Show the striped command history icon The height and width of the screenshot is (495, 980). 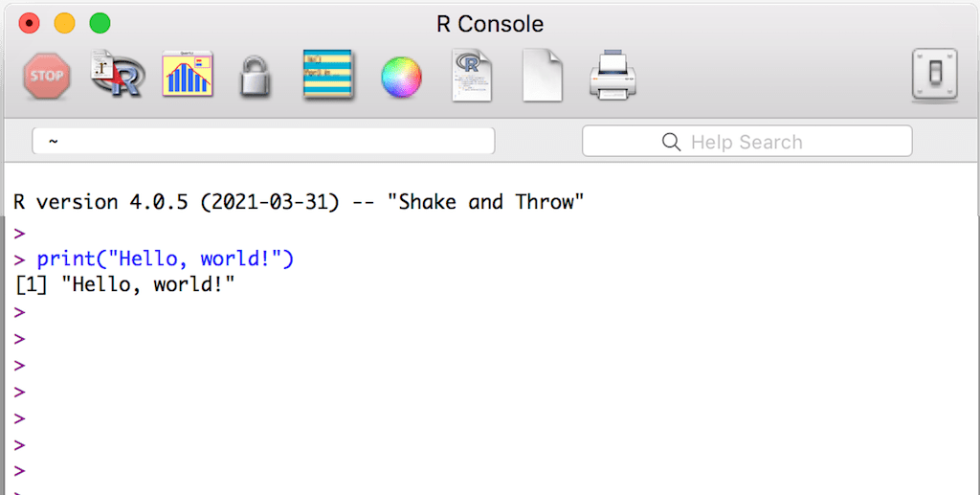(327, 75)
